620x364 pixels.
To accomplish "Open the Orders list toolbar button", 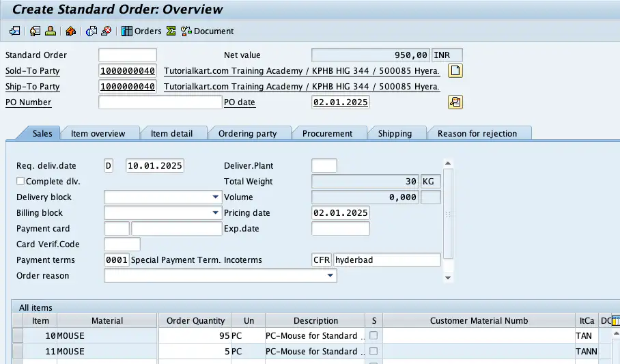I will coord(141,31).
